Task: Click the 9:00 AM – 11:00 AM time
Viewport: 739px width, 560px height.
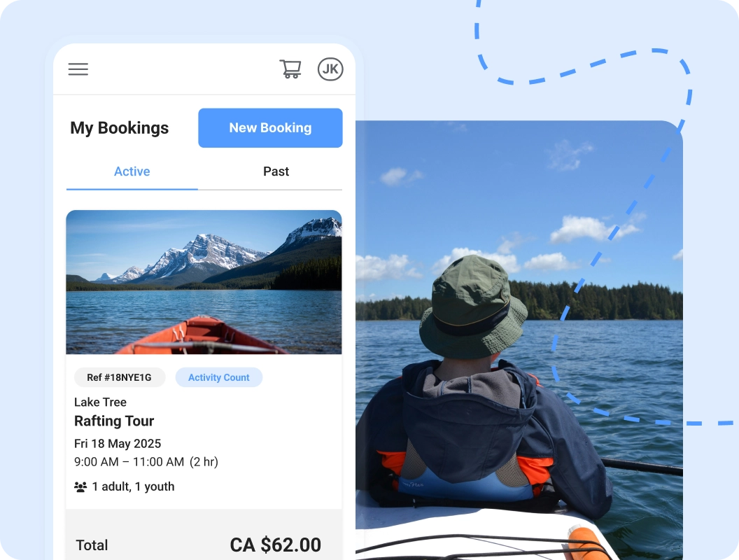Action: tap(129, 462)
